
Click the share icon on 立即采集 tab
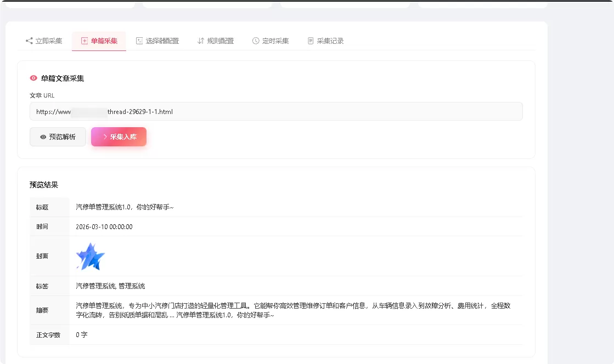(28, 40)
